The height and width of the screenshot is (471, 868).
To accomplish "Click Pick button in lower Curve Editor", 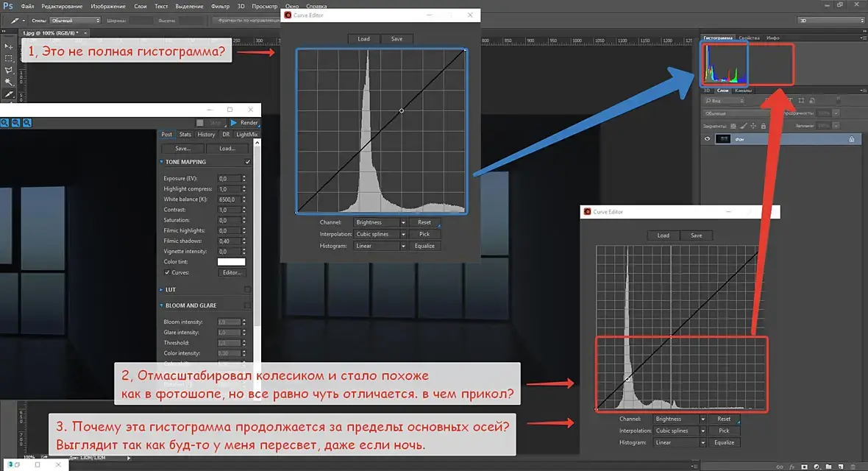I will [724, 431].
